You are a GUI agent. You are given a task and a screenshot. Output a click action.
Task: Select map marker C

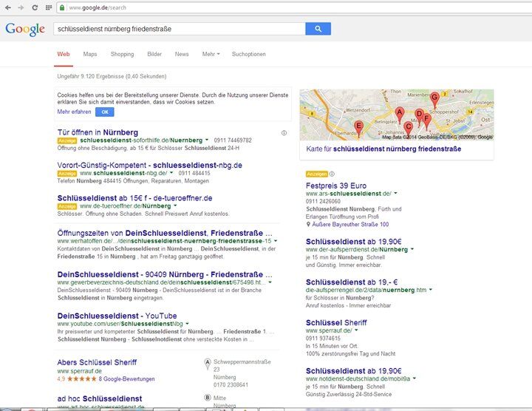(408, 129)
